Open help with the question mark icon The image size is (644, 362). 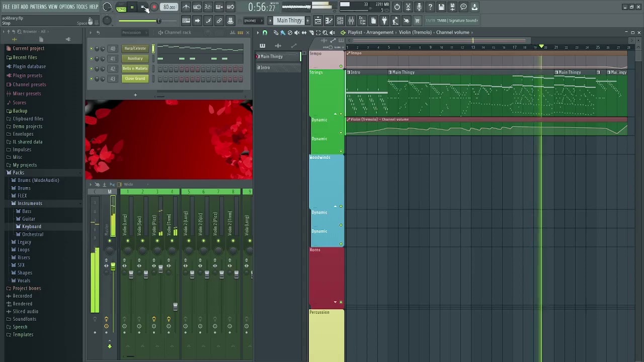430,7
